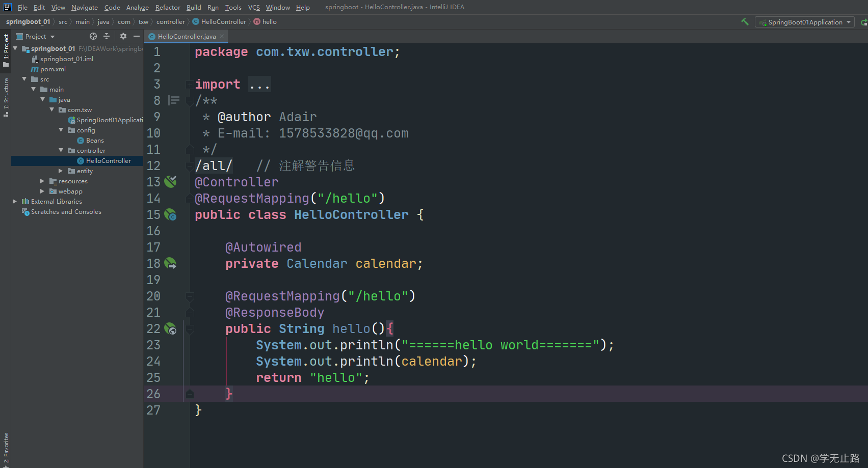The height and width of the screenshot is (468, 868).
Task: Click the Spring class gutter icon on line 15
Action: pyautogui.click(x=171, y=214)
